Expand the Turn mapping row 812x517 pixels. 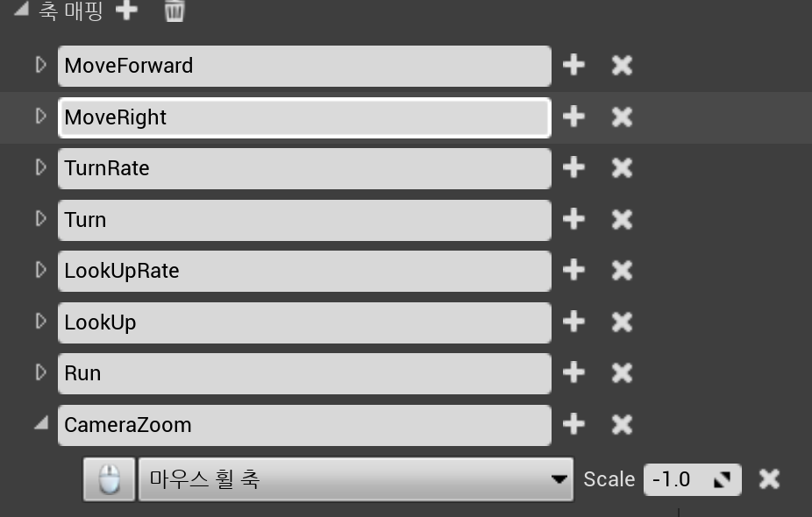[x=42, y=220]
